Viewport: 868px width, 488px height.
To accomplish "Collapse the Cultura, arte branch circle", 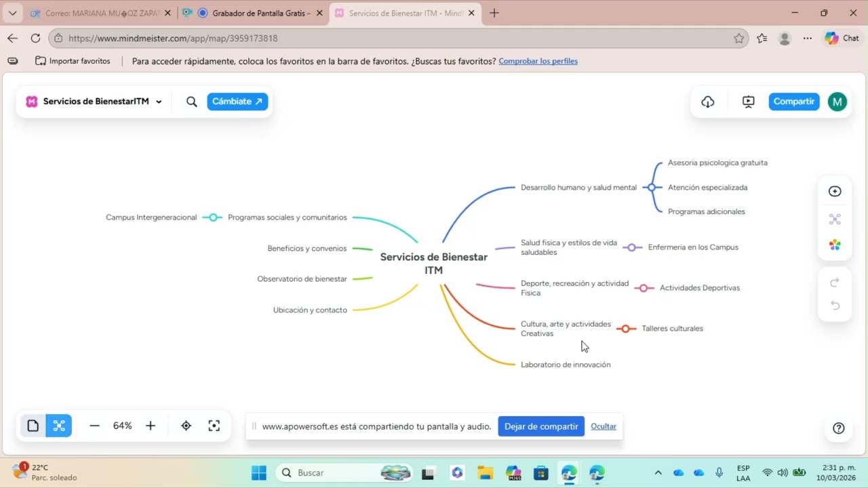I will (625, 329).
